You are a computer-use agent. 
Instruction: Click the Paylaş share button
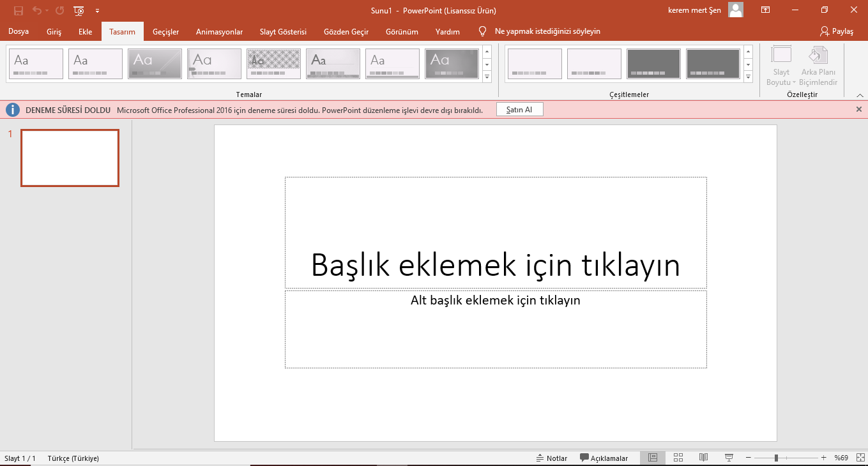837,31
